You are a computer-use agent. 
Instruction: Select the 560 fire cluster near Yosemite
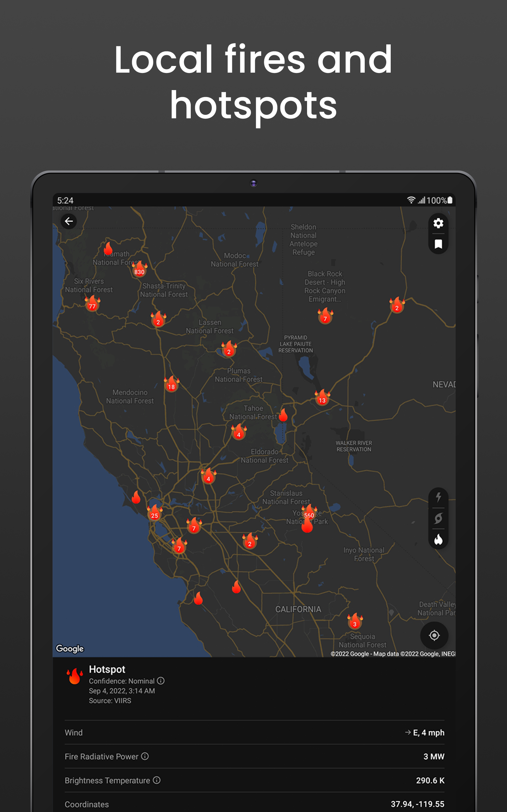(309, 515)
